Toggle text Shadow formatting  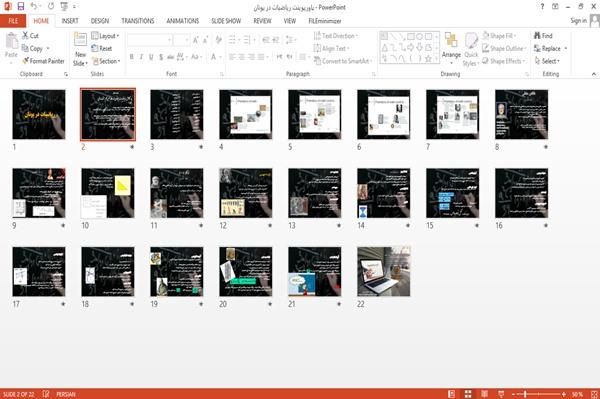pyautogui.click(x=161, y=57)
